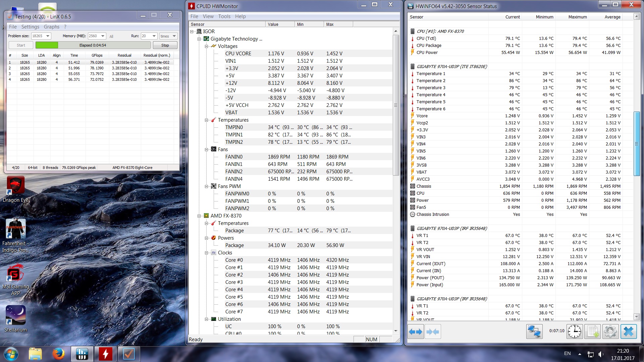Collapse the Voltages tree node
Image resolution: width=644 pixels, height=362 pixels.
(x=207, y=46)
